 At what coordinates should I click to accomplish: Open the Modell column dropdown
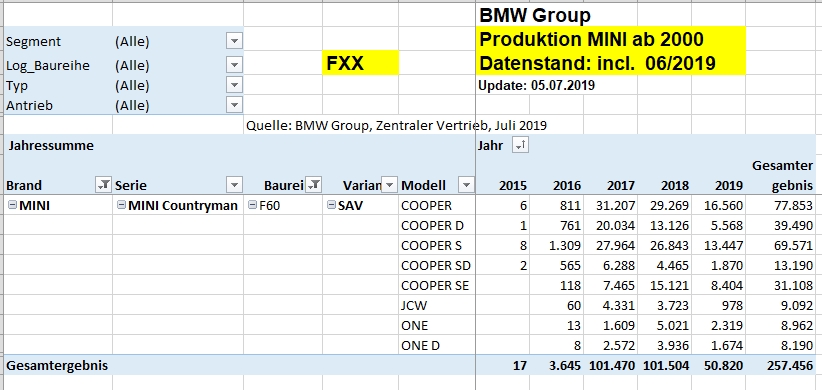coord(466,185)
